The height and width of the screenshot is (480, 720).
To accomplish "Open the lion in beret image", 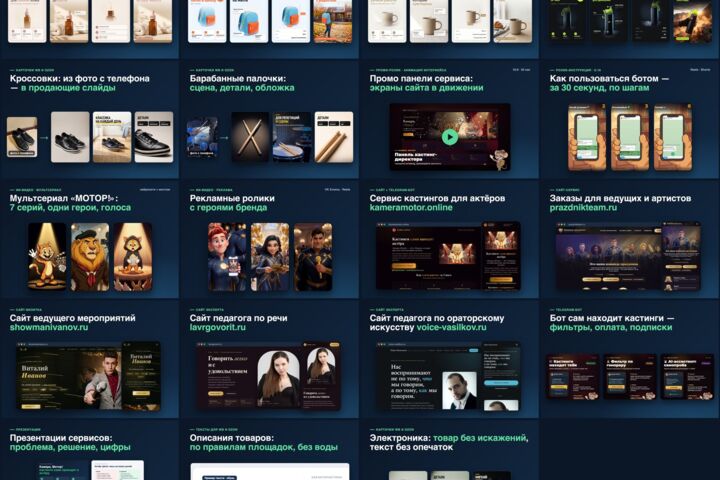I will click(x=90, y=257).
